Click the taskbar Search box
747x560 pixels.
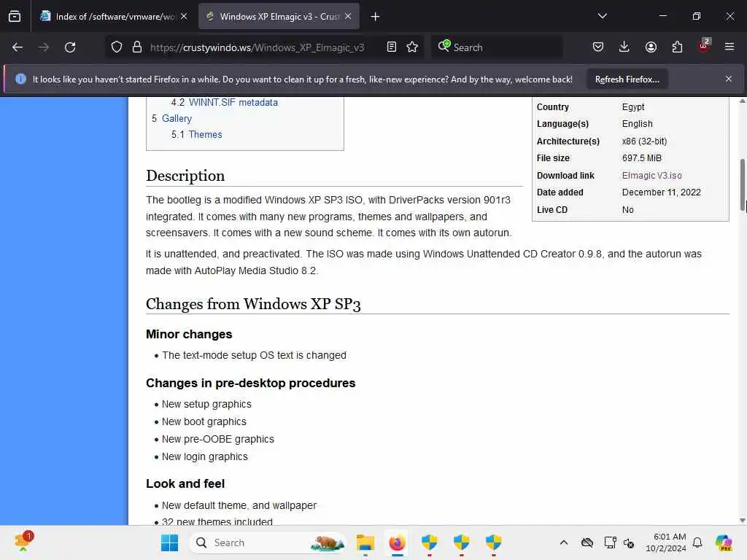(x=268, y=542)
